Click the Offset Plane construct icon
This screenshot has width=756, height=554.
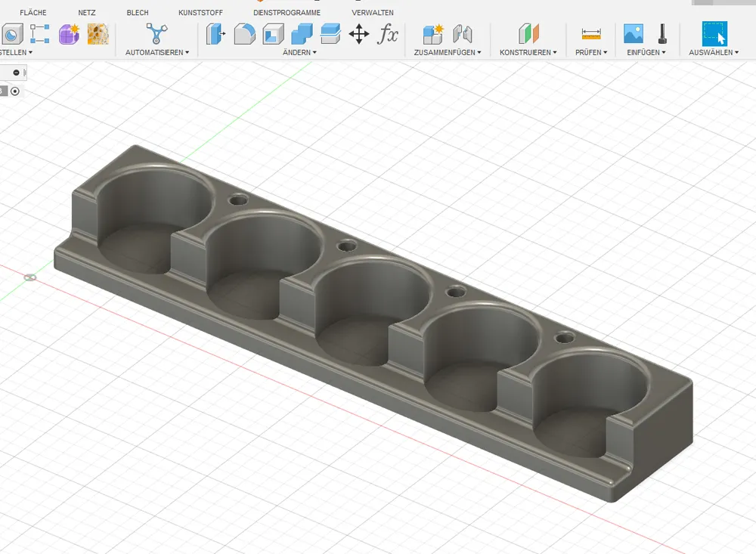pos(528,33)
